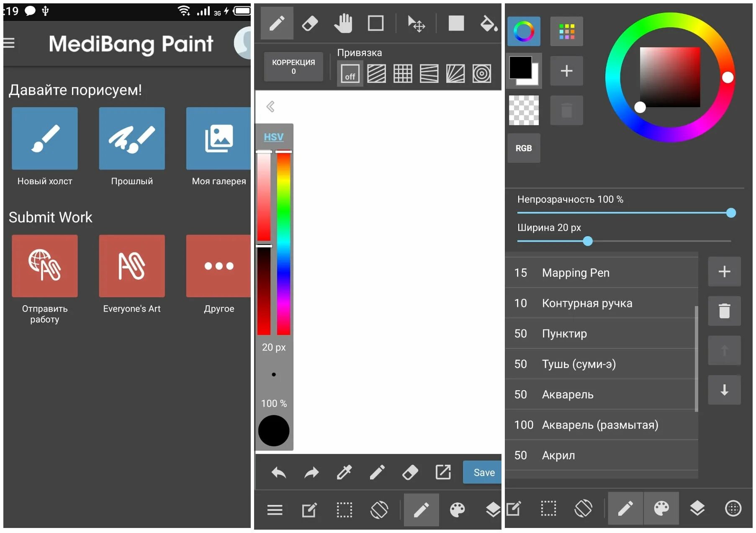Enable grid snap guide
756x533 pixels.
(x=403, y=74)
